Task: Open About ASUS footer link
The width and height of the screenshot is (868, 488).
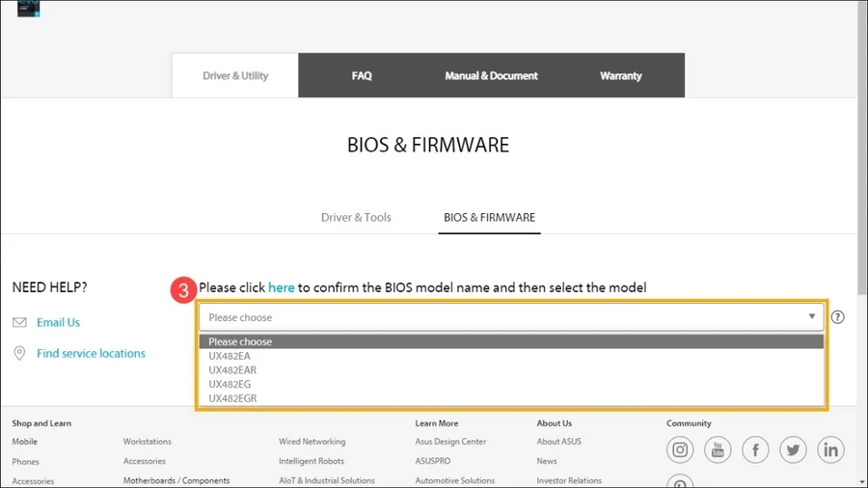Action: [559, 442]
